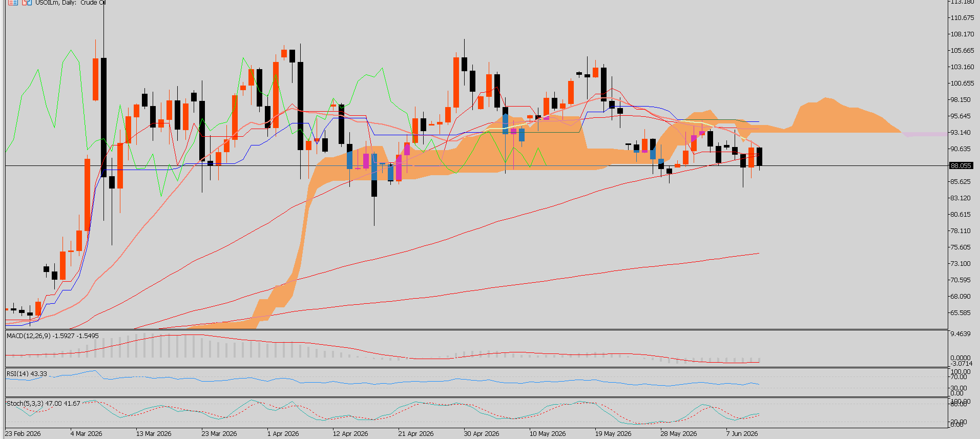Click the 23 Mar 2026 date label

[219, 433]
